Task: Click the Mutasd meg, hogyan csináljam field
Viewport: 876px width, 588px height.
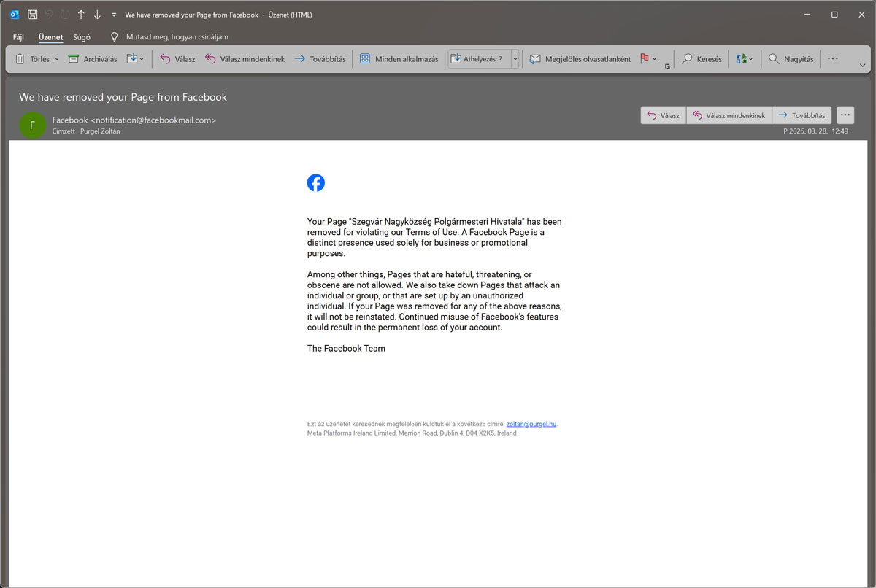Action: click(x=177, y=37)
